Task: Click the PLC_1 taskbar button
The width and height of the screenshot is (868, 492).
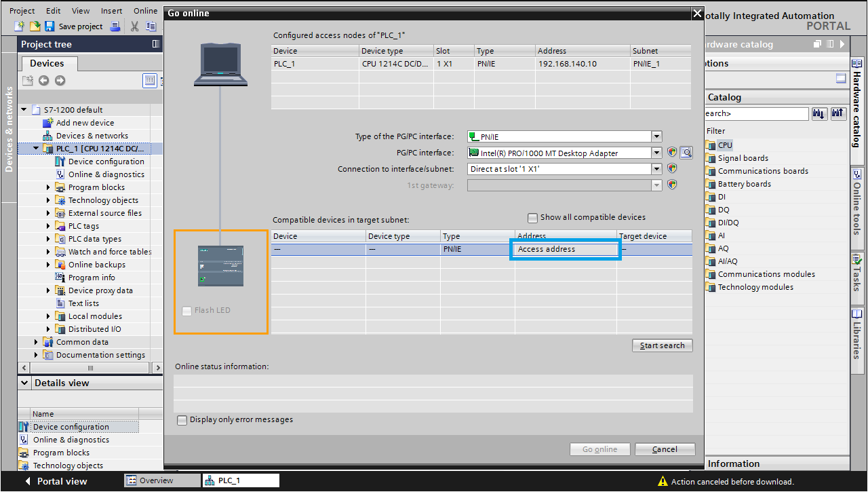Action: [x=241, y=480]
